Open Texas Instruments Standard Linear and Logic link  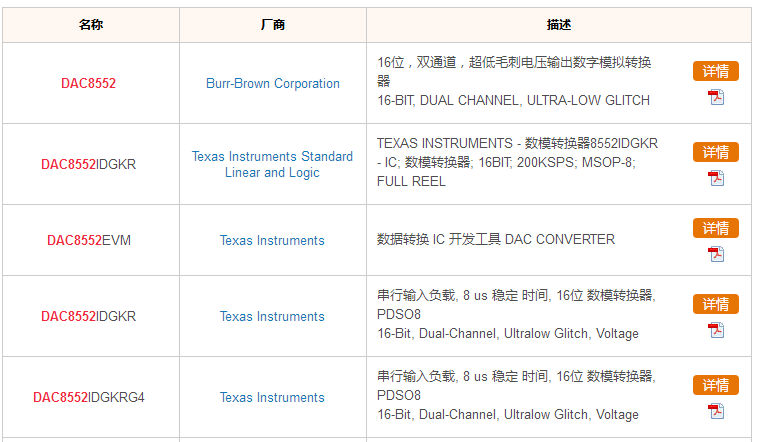pos(272,164)
